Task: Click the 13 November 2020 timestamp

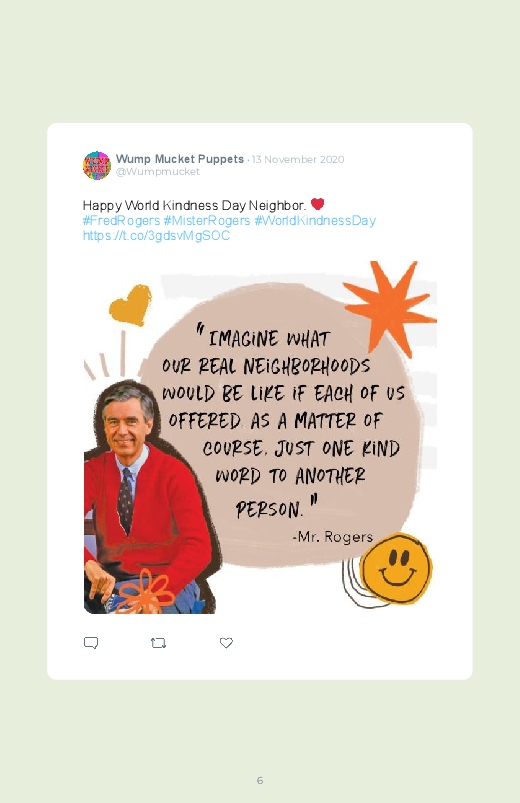Action: [x=298, y=159]
